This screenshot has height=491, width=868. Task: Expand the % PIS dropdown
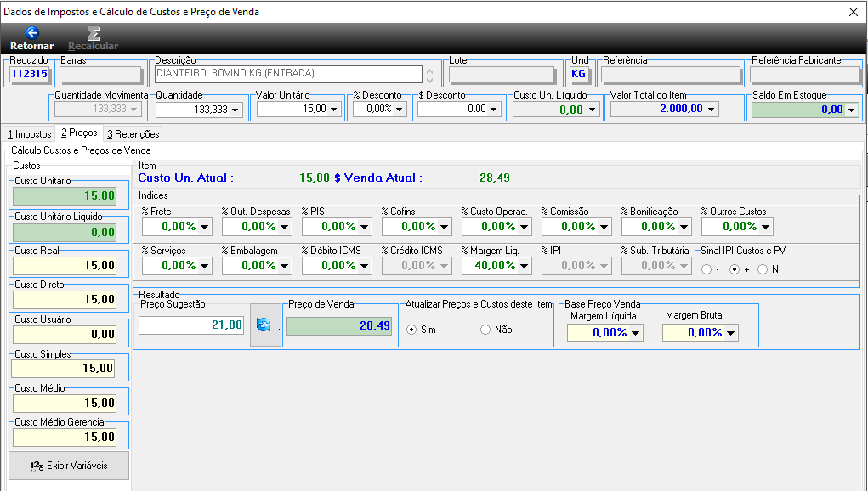coord(364,227)
